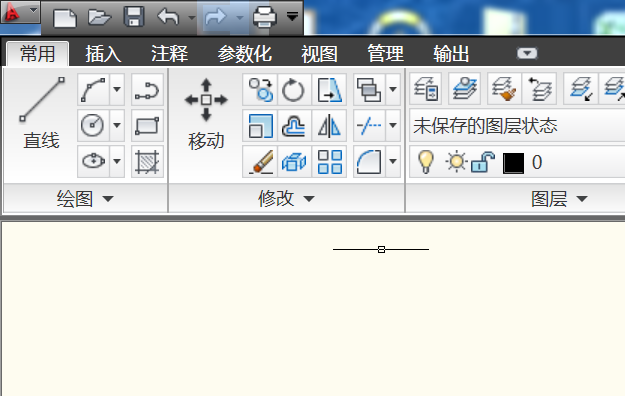
Task: Select layer name 0 in layer list
Action: coord(537,163)
